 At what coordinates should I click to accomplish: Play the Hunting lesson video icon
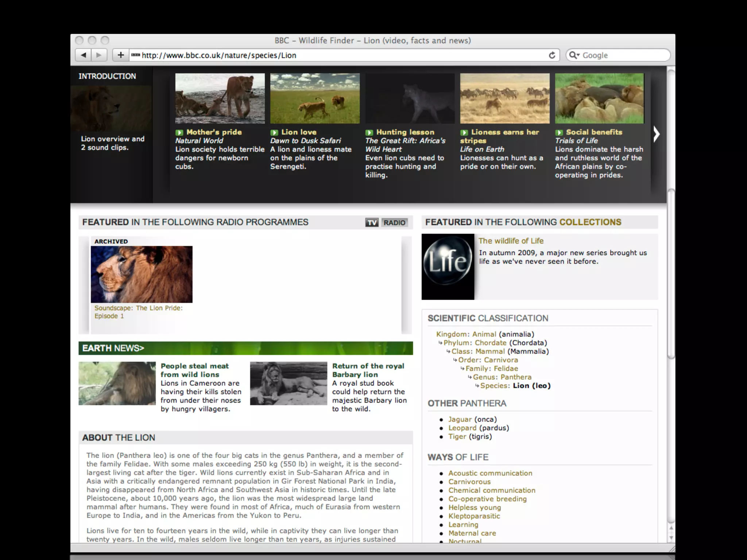pyautogui.click(x=369, y=132)
